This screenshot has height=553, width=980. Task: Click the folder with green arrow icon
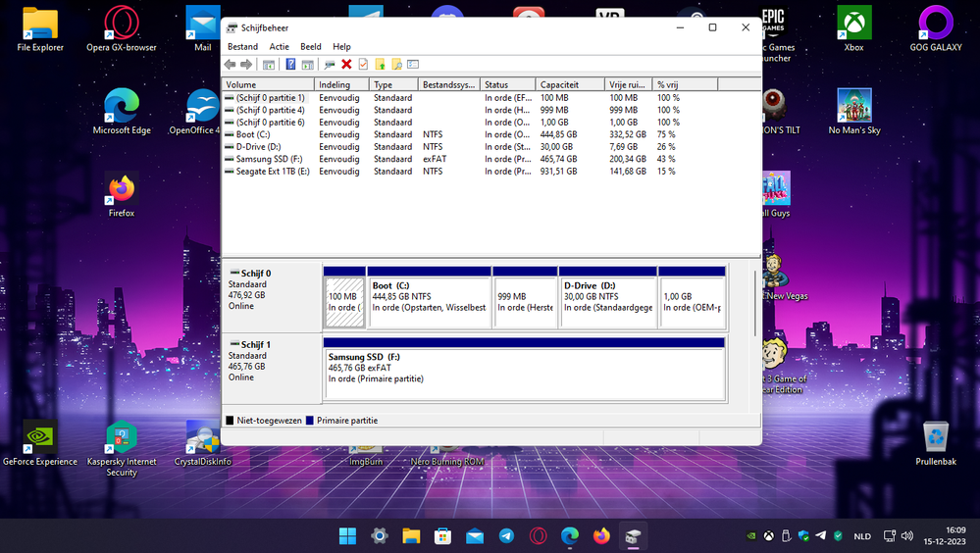[380, 65]
